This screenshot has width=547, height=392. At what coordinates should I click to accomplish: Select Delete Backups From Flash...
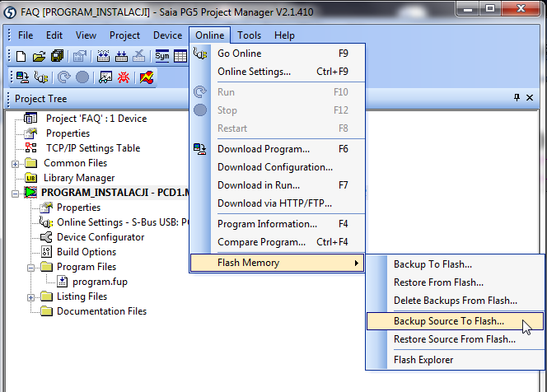coord(456,301)
